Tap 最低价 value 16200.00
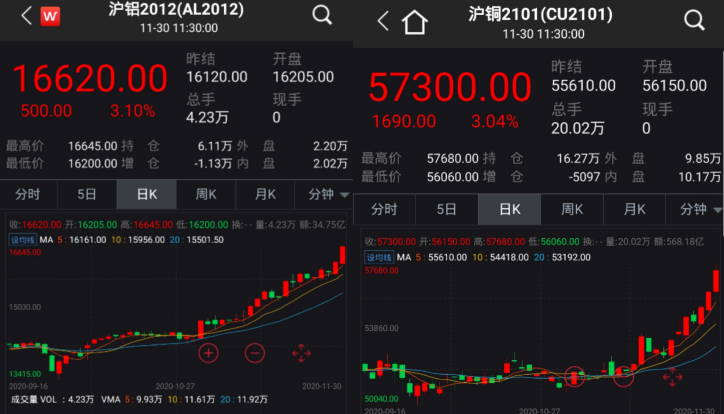The height and width of the screenshot is (414, 724). click(93, 163)
